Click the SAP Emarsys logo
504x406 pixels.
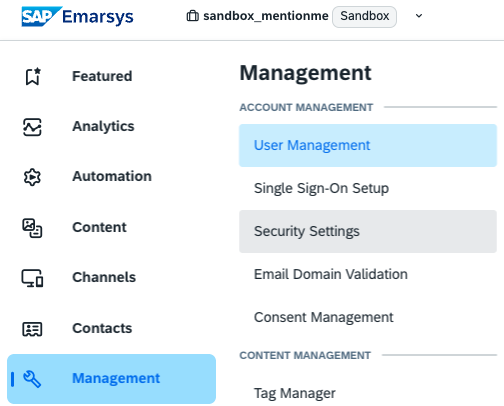point(77,16)
